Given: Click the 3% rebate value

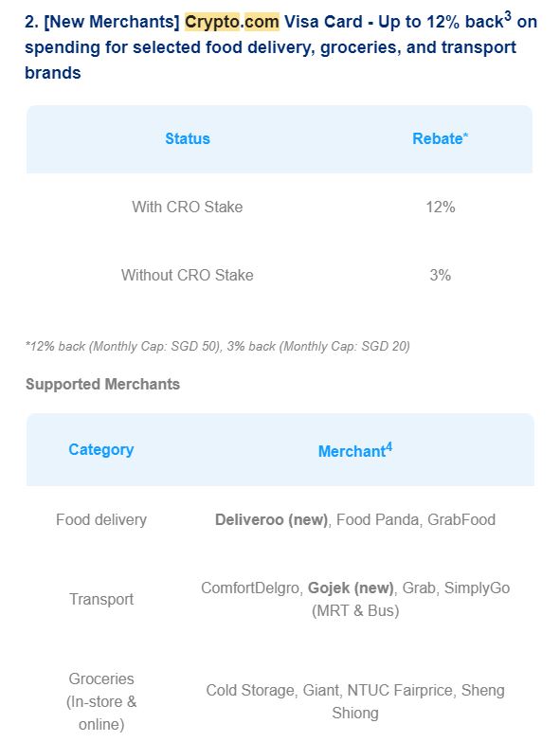Looking at the screenshot, I should (x=441, y=275).
